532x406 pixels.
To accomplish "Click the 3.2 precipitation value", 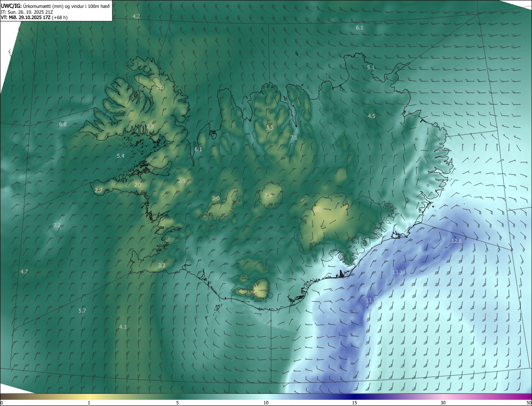I will [162, 266].
